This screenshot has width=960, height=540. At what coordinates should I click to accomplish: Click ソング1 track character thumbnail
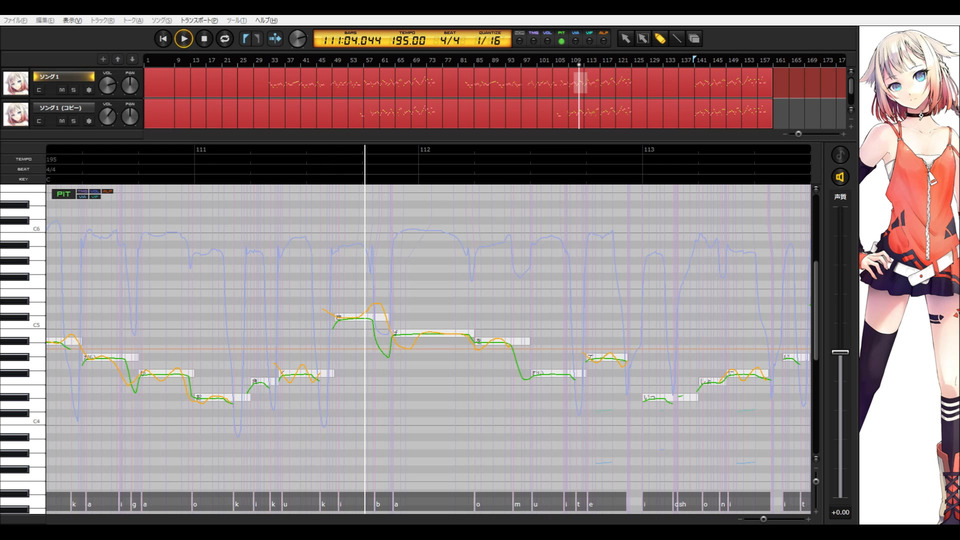point(15,83)
